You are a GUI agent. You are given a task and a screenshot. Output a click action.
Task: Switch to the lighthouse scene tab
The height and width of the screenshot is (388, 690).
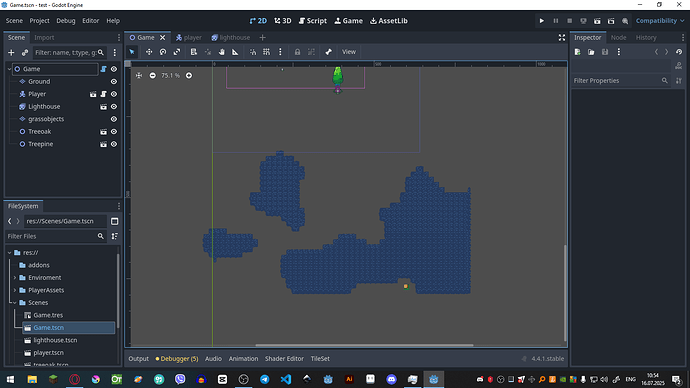click(230, 37)
